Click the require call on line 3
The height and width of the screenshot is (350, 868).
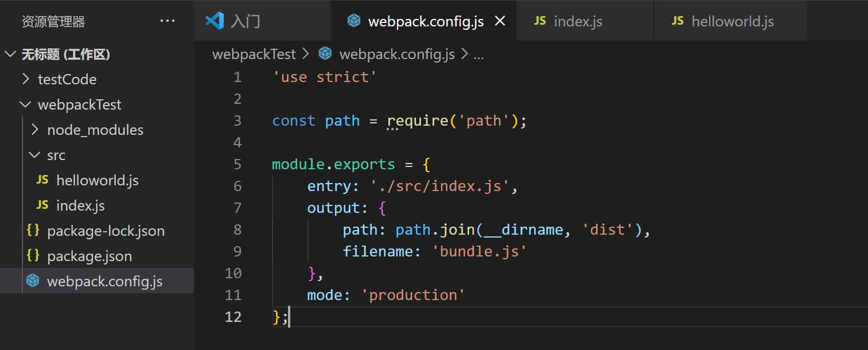pyautogui.click(x=418, y=120)
